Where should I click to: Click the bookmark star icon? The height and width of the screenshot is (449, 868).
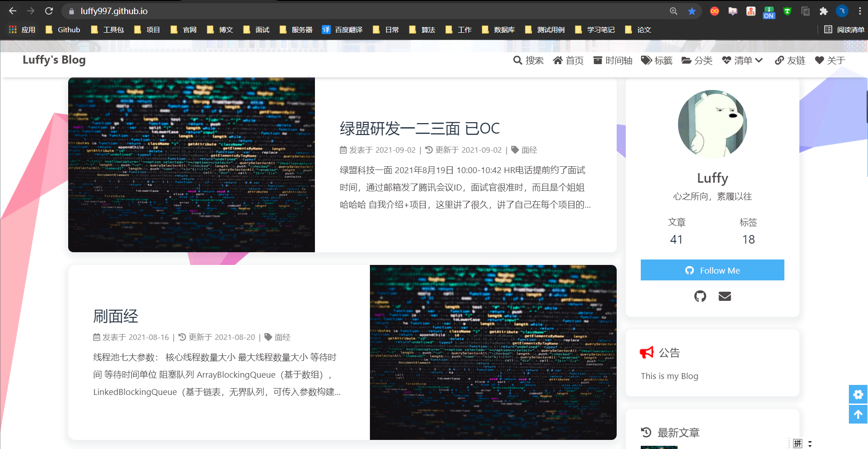pyautogui.click(x=692, y=11)
